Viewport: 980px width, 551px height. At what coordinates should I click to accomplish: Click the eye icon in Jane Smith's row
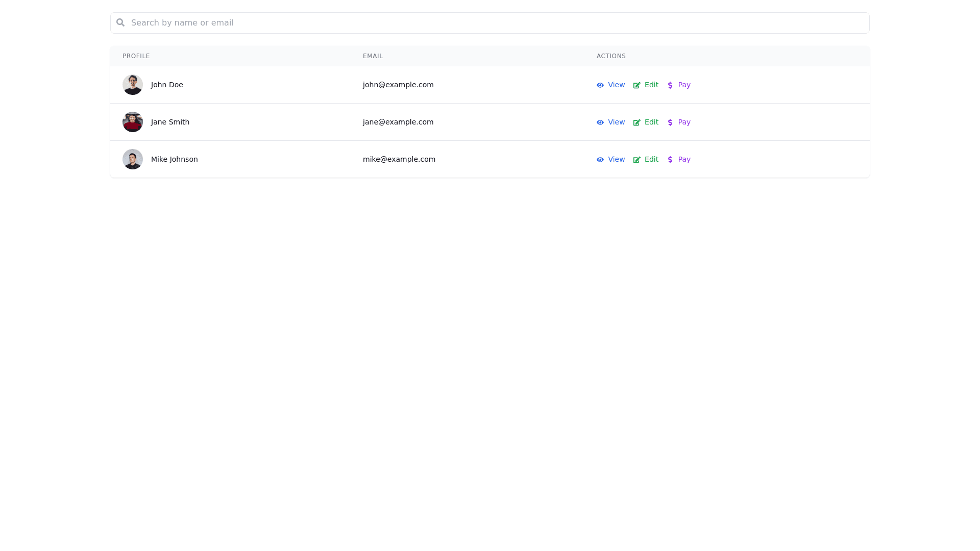click(x=600, y=122)
